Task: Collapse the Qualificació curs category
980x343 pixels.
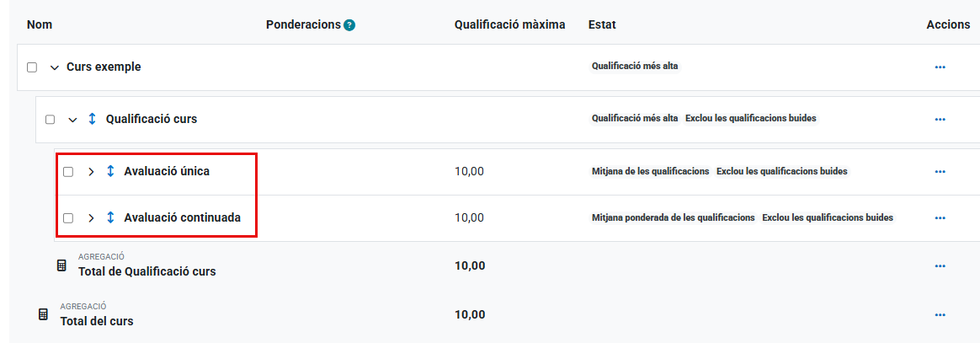Action: [72, 120]
